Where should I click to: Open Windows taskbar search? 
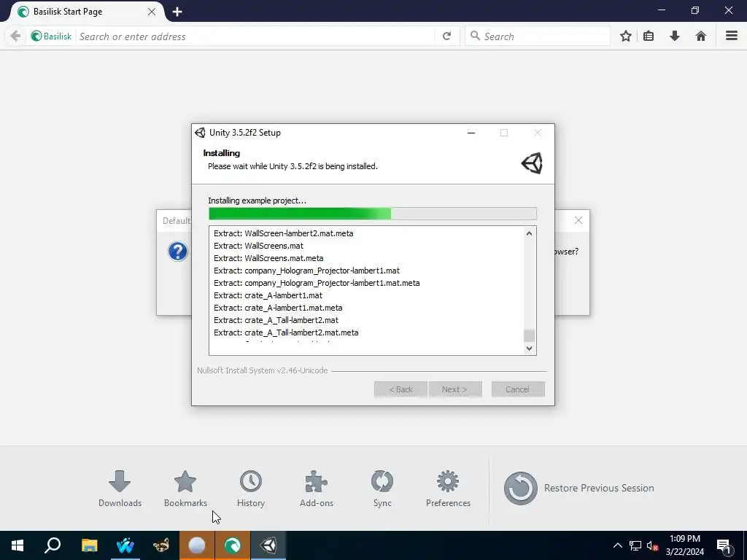(x=53, y=545)
